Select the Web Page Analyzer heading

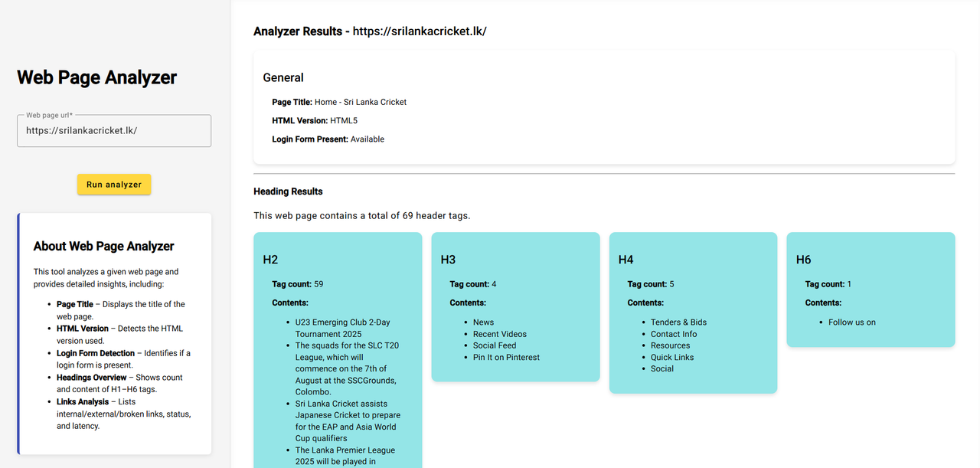(96, 77)
